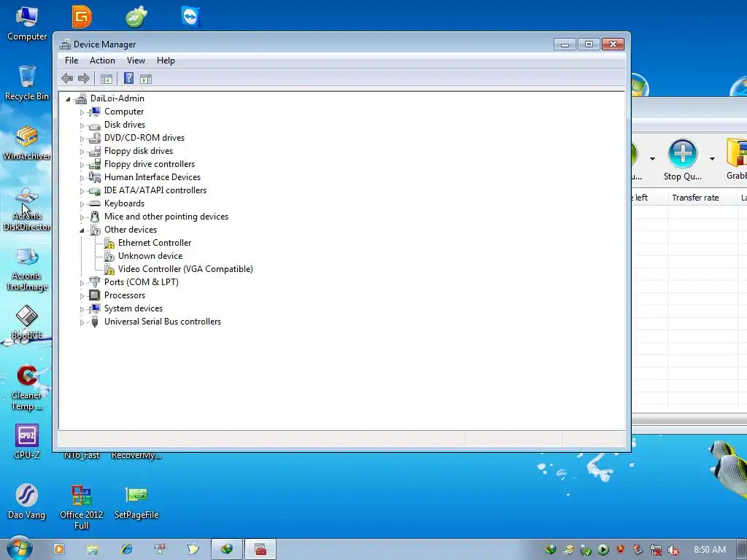Open Internet Explorer from the taskbar
This screenshot has height=560, width=747.
pyautogui.click(x=127, y=550)
